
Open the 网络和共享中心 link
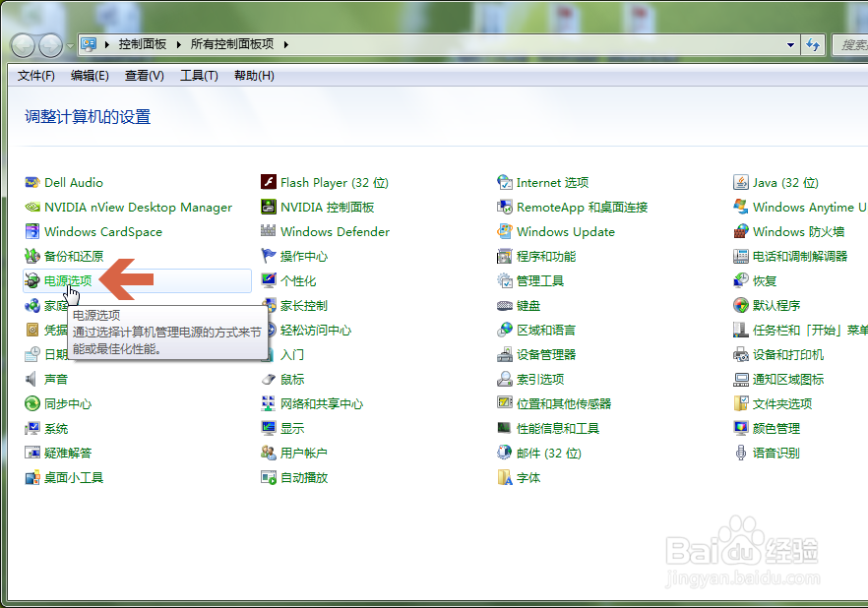pyautogui.click(x=322, y=404)
